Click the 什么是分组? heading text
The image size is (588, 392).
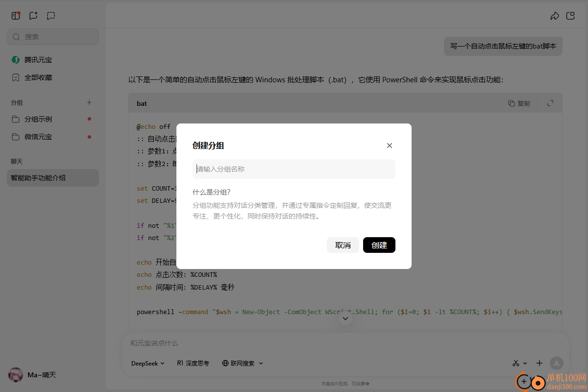click(x=211, y=192)
